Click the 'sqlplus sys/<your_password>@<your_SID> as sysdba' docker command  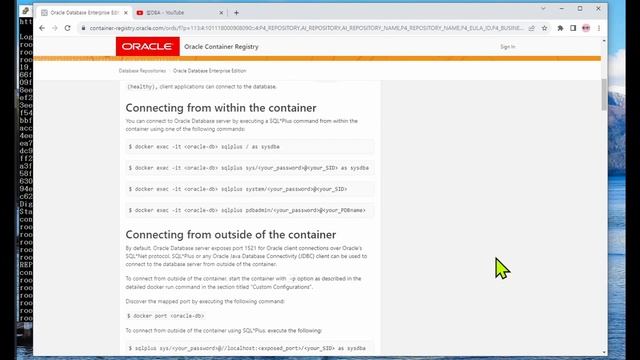coord(249,168)
